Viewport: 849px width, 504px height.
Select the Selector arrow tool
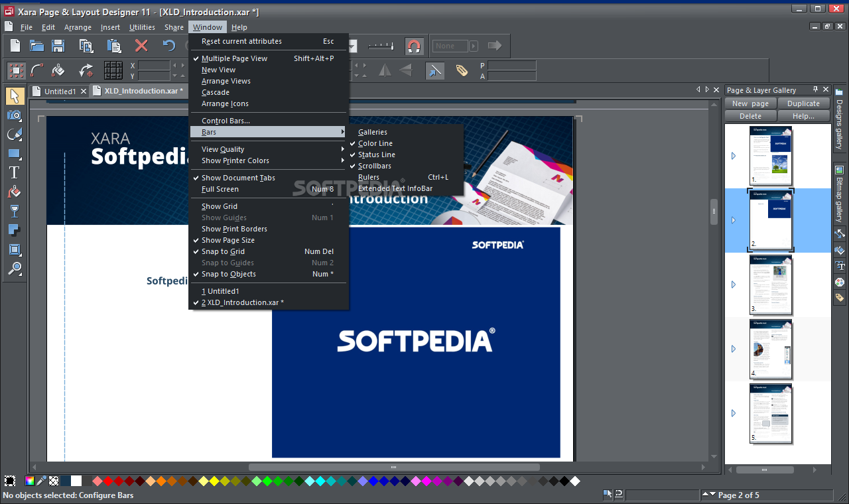(x=14, y=95)
